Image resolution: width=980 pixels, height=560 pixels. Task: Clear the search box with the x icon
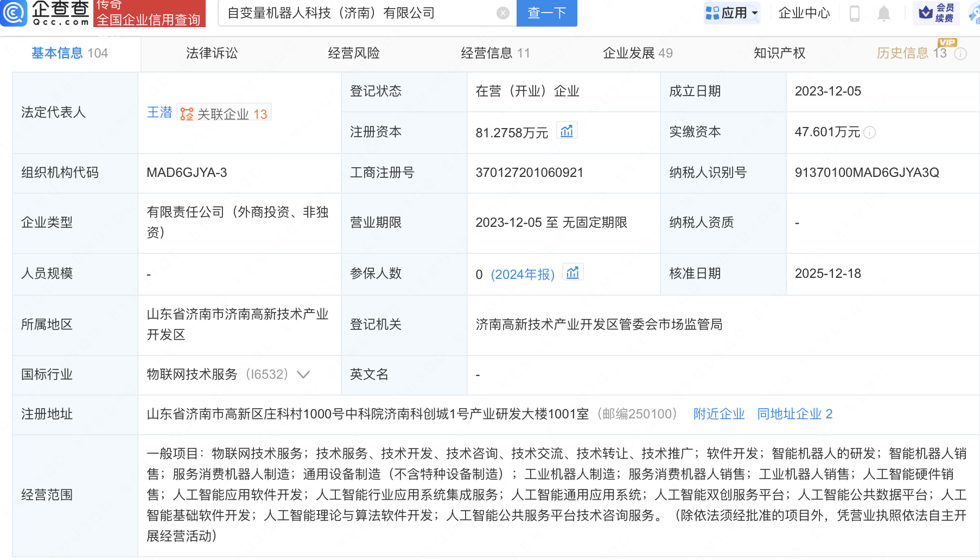pyautogui.click(x=502, y=13)
